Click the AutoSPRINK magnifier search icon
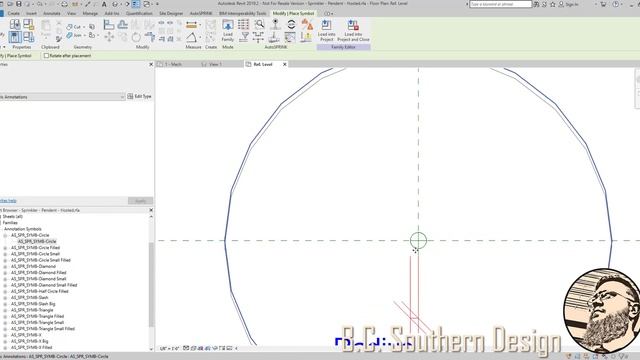The image size is (640, 360). (259, 24)
